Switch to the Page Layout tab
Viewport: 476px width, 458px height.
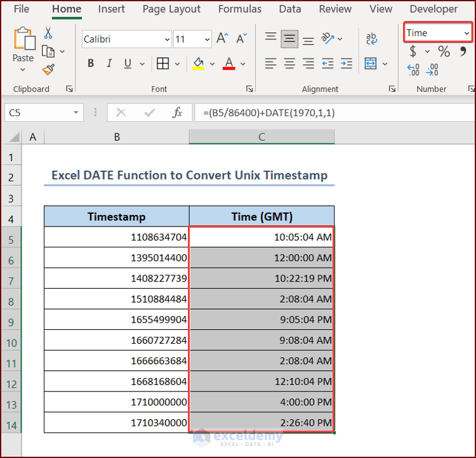pos(171,9)
